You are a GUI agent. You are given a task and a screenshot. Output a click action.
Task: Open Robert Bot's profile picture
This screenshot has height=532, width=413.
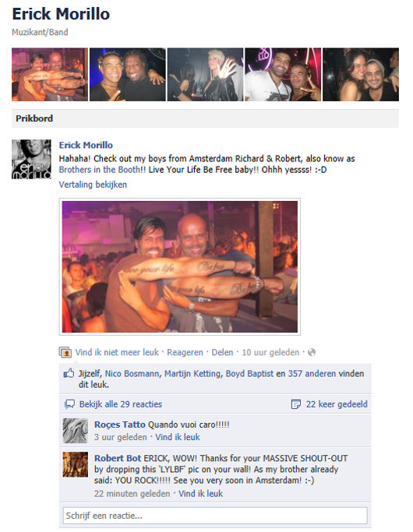pyautogui.click(x=76, y=464)
